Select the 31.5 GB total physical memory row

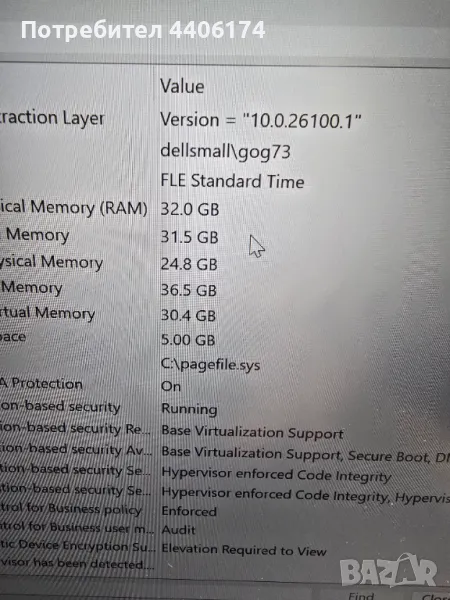[225, 236]
